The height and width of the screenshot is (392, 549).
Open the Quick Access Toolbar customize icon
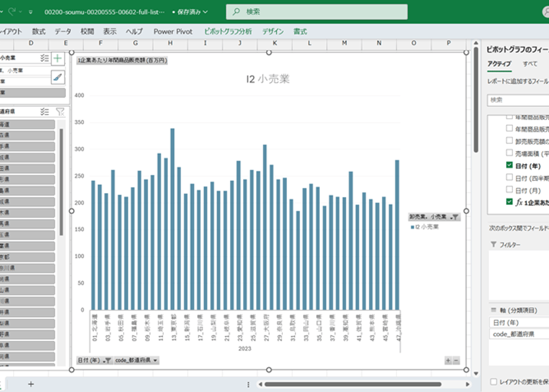[x=31, y=12]
